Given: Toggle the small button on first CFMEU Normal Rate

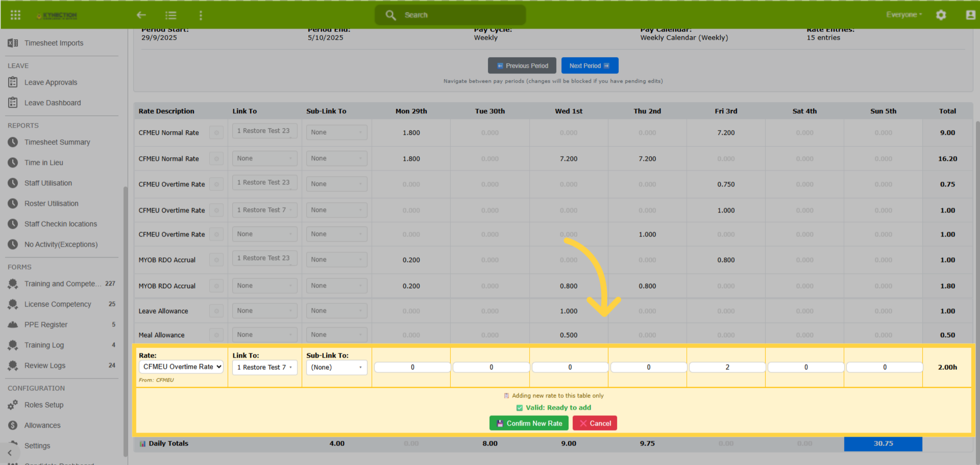Looking at the screenshot, I should [x=216, y=133].
